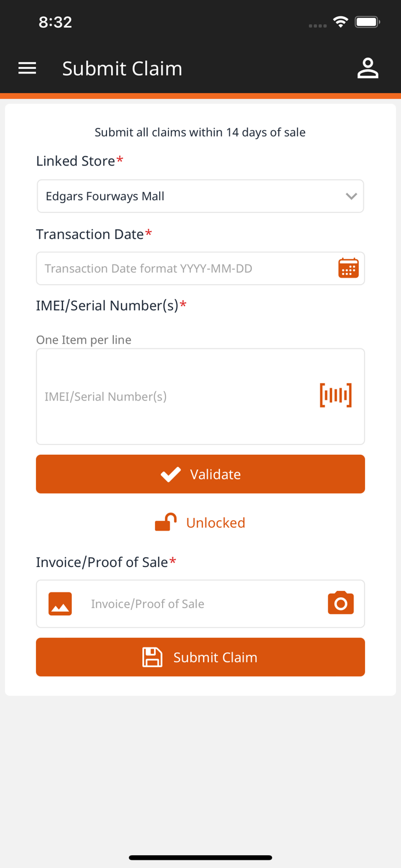The height and width of the screenshot is (868, 401).
Task: Click the chevron next to Edgars Fourways Mall
Action: (351, 196)
